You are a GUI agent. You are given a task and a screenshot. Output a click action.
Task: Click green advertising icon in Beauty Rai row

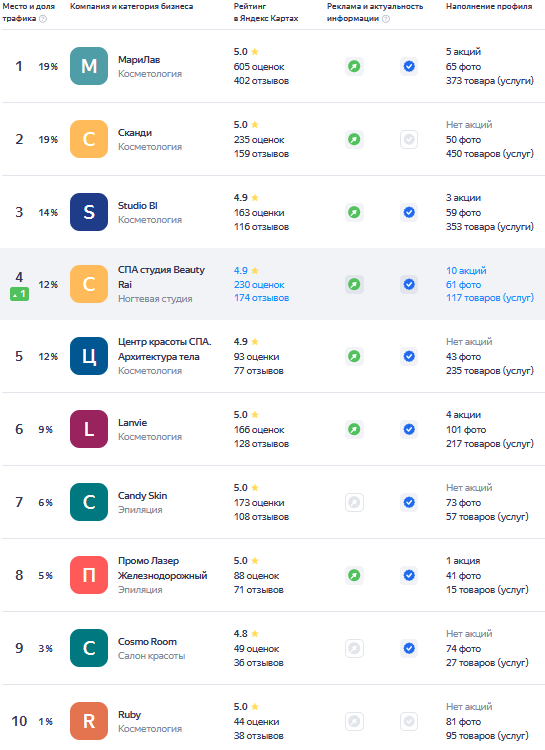(x=354, y=284)
